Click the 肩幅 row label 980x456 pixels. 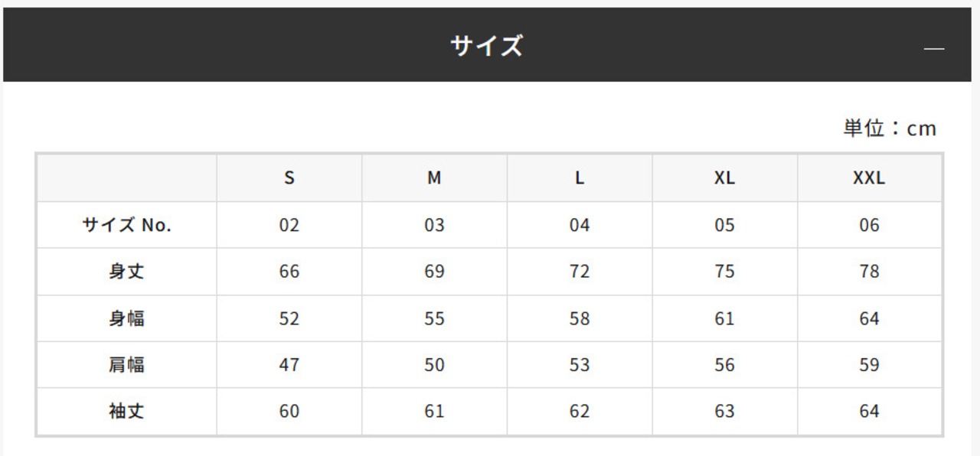pos(127,365)
